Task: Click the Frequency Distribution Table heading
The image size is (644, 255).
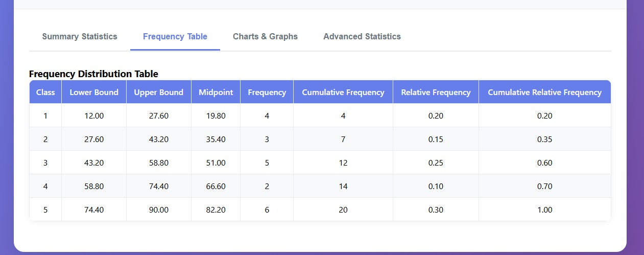Action: (93, 74)
